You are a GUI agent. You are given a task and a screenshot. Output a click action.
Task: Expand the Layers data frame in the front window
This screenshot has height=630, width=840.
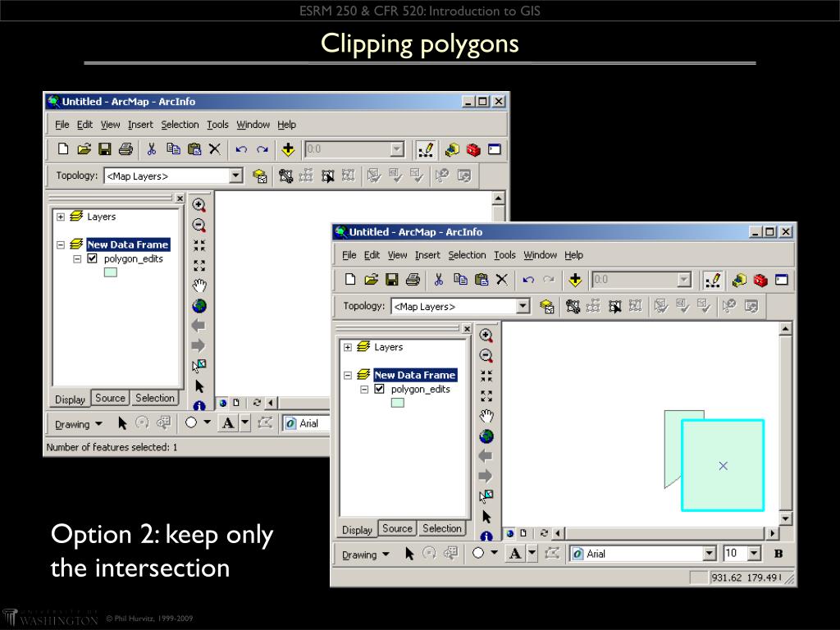coord(348,347)
